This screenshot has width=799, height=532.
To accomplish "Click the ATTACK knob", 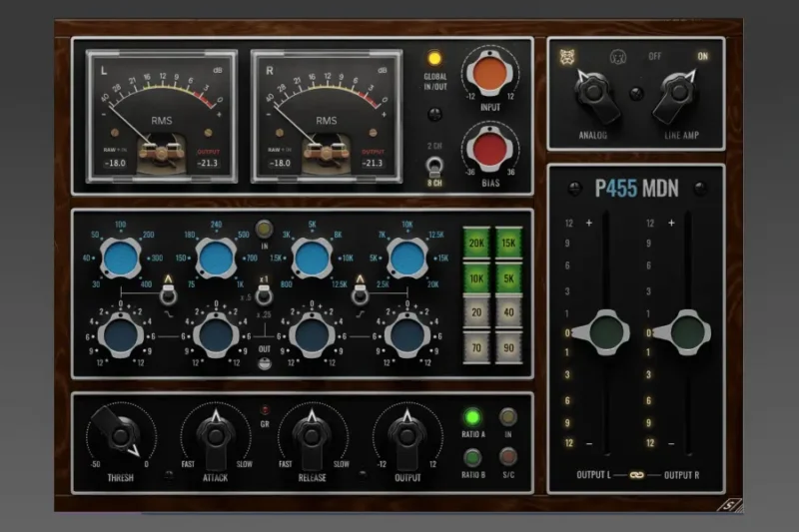I will [x=215, y=437].
